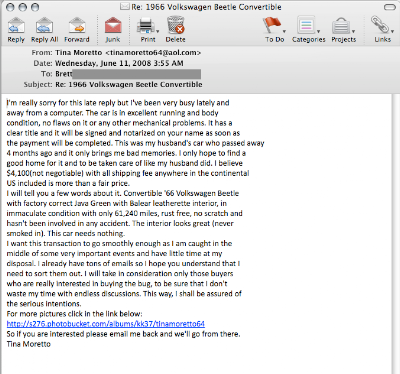Click the Reply All icon
This screenshot has height=374, width=400.
44,26
